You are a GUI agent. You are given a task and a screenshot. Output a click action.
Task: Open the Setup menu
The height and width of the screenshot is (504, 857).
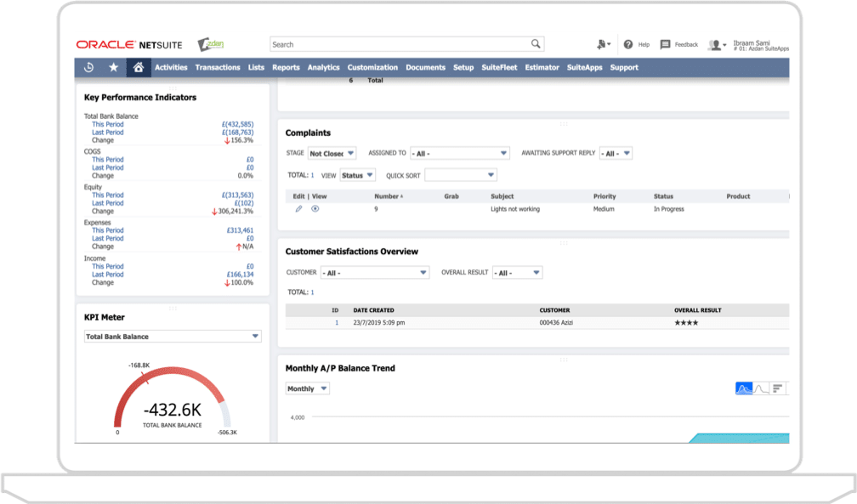click(x=463, y=67)
